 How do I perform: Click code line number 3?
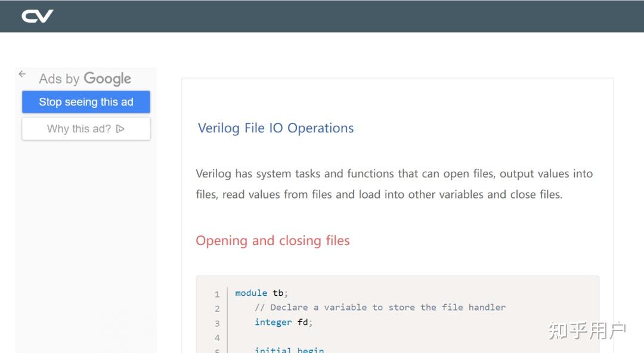click(x=217, y=323)
